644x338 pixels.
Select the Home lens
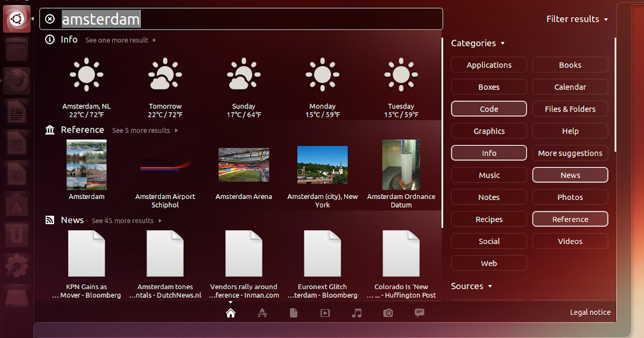tap(230, 313)
